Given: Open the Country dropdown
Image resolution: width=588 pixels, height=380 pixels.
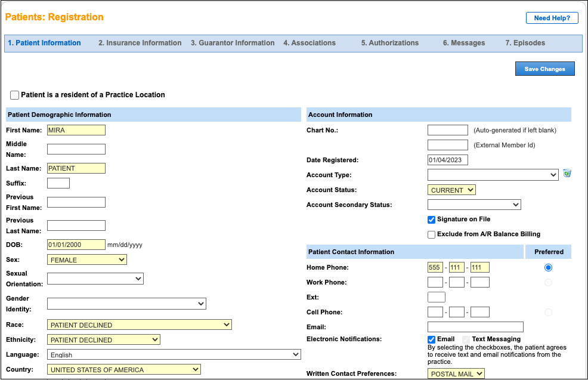Looking at the screenshot, I should 123,369.
